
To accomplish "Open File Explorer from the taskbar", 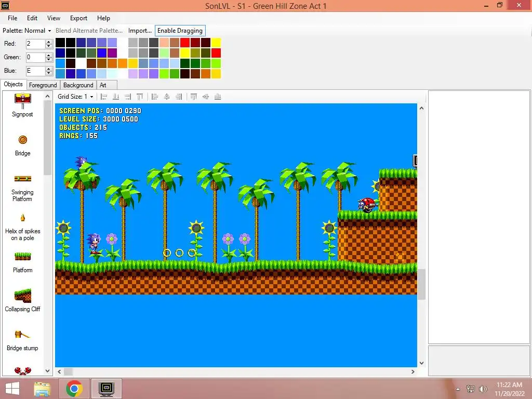I will tap(42, 389).
